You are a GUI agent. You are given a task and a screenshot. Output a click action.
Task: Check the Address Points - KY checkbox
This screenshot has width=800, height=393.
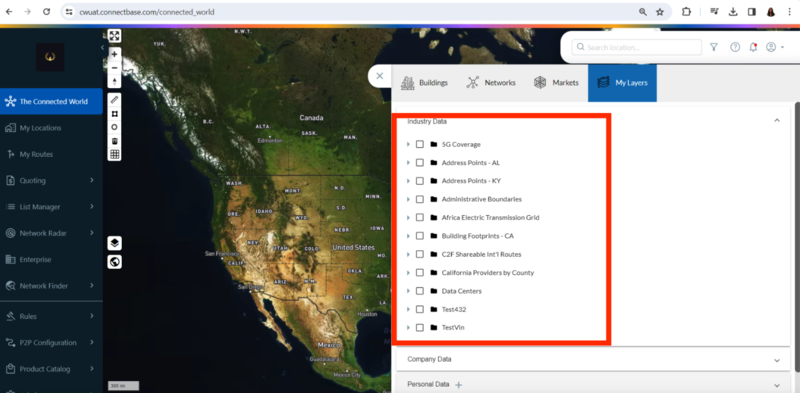419,181
